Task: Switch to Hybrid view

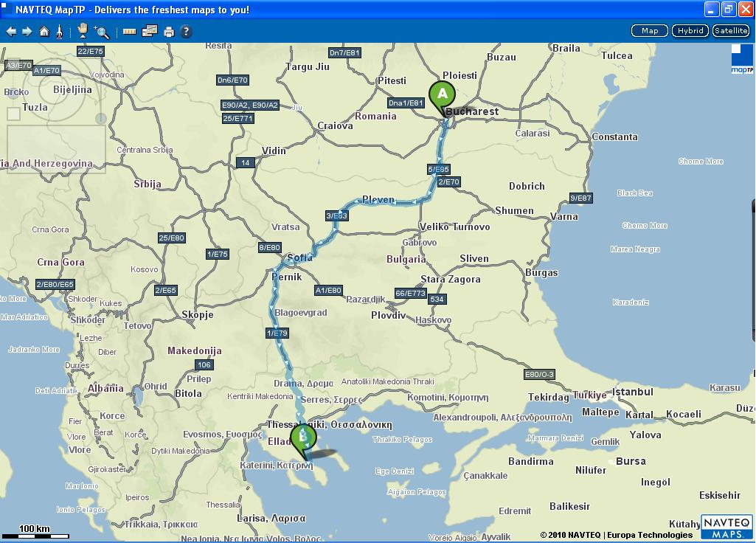Action: pos(690,31)
